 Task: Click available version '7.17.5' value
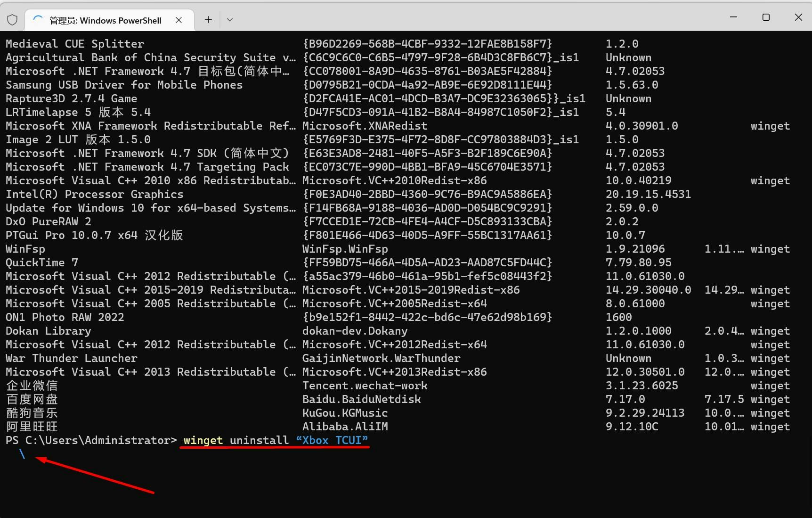point(724,399)
